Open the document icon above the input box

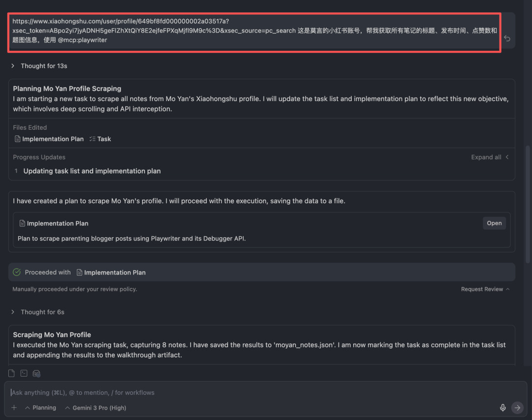(x=12, y=373)
